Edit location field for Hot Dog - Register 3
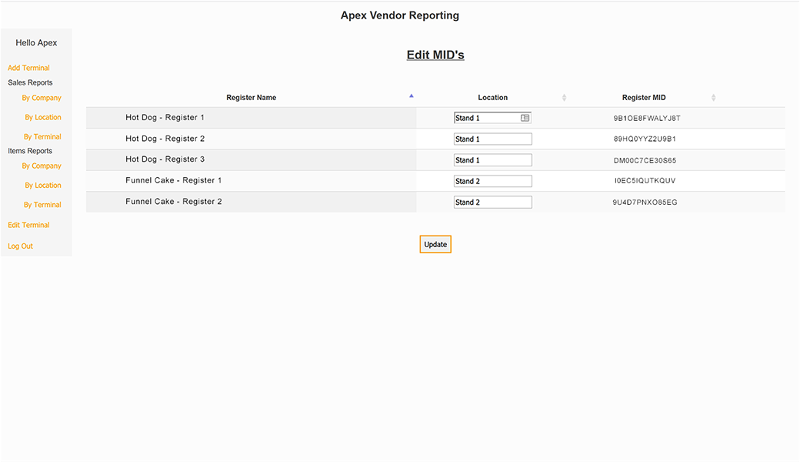 click(x=493, y=160)
